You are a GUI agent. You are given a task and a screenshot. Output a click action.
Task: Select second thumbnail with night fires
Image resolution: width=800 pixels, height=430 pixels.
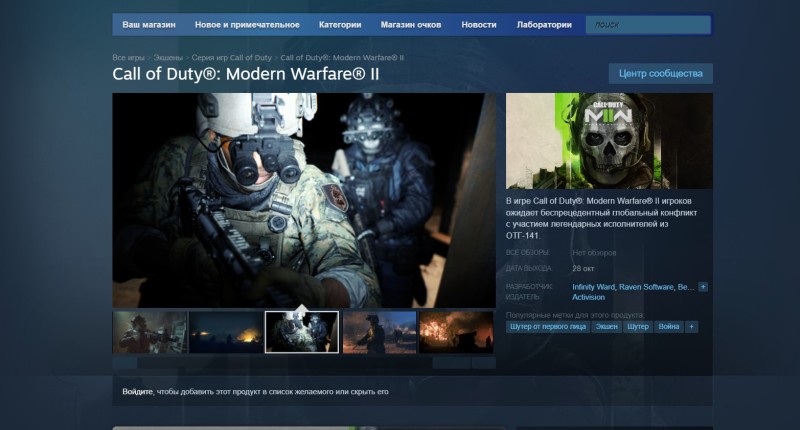pyautogui.click(x=226, y=332)
